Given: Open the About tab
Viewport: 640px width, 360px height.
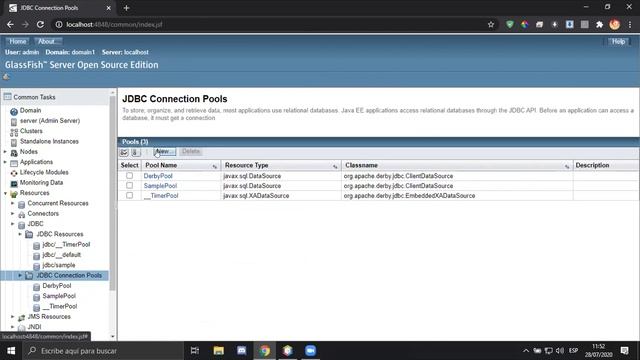Looking at the screenshot, I should coord(47,42).
